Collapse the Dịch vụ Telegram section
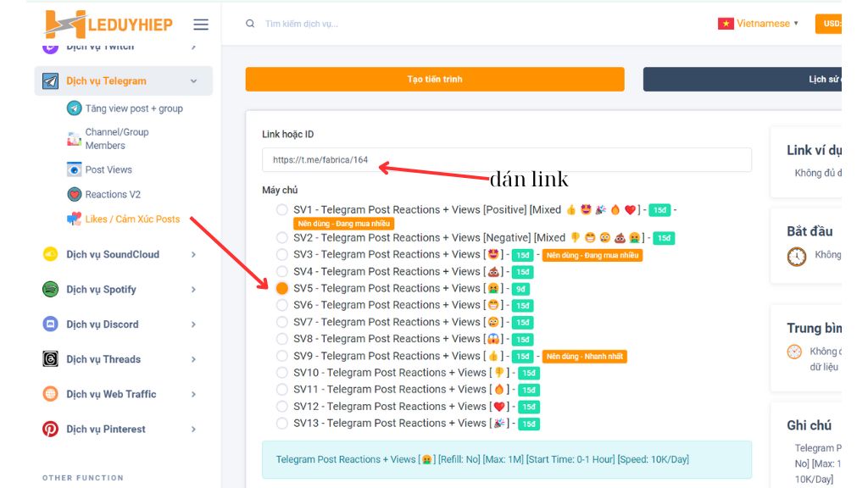This screenshot has height=488, width=868. click(194, 80)
